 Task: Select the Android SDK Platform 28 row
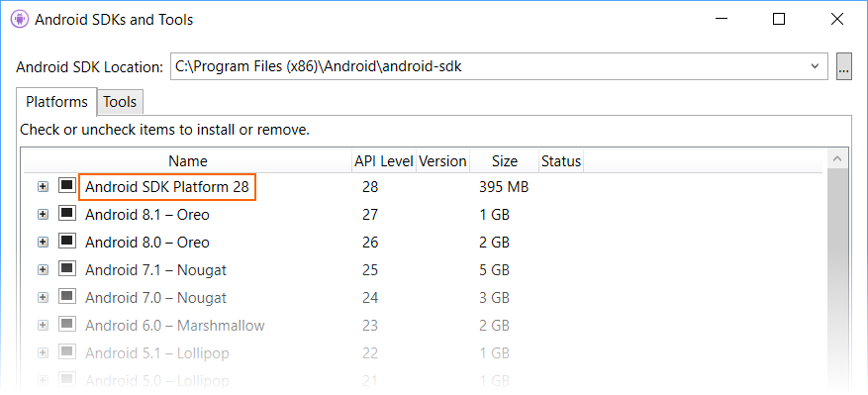423,187
